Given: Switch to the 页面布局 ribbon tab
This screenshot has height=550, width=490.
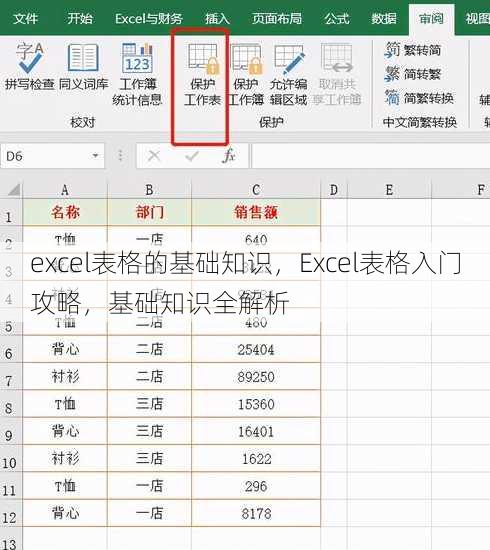Looking at the screenshot, I should coord(277,18).
